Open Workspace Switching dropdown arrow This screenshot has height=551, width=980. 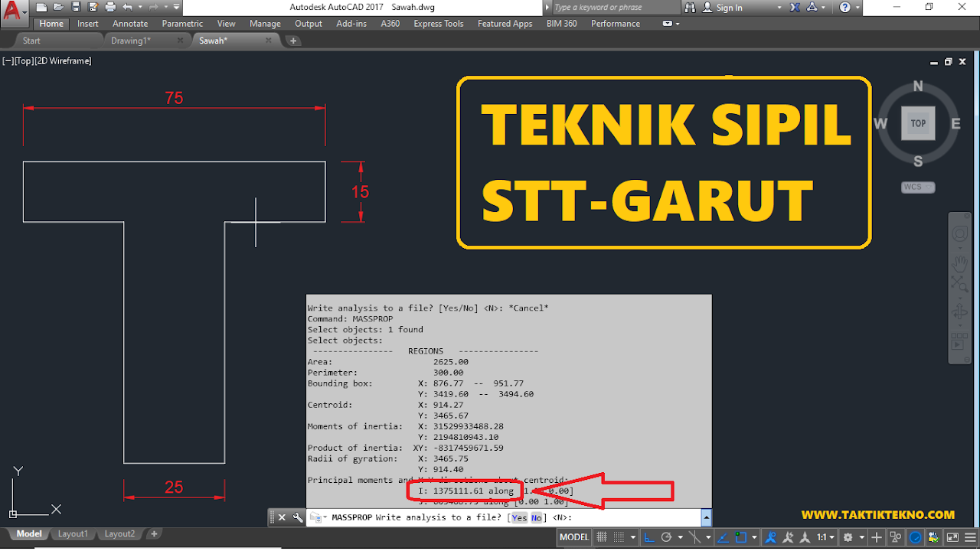point(862,537)
